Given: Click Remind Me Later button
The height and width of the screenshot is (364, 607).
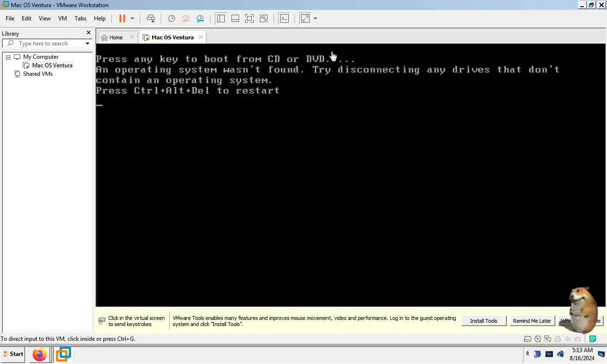Looking at the screenshot, I should pos(532,321).
